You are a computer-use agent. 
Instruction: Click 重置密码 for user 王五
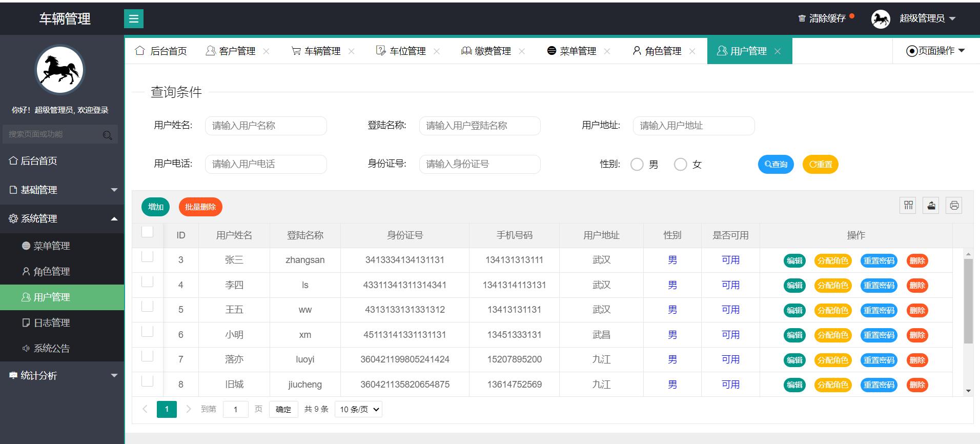click(x=879, y=310)
